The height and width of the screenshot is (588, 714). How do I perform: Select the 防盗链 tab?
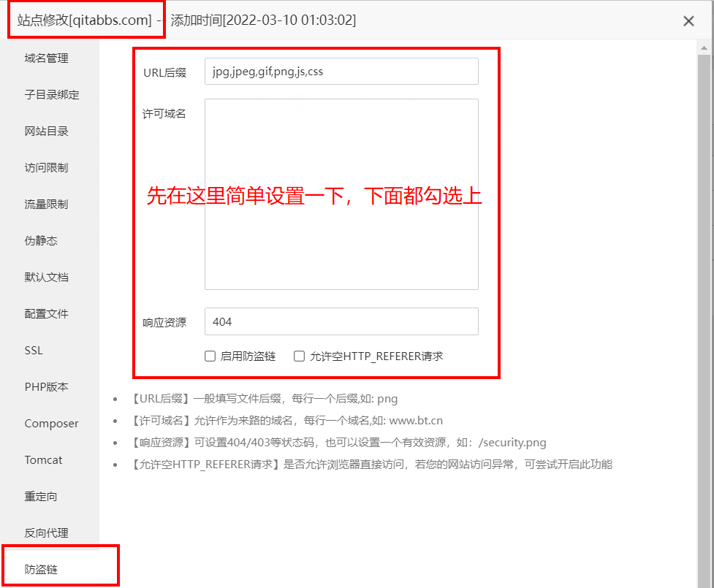tap(41, 570)
